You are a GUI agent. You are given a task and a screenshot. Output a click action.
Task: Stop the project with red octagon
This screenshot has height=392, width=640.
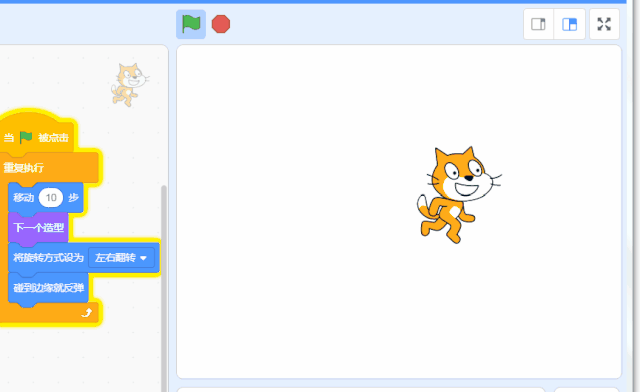(221, 24)
